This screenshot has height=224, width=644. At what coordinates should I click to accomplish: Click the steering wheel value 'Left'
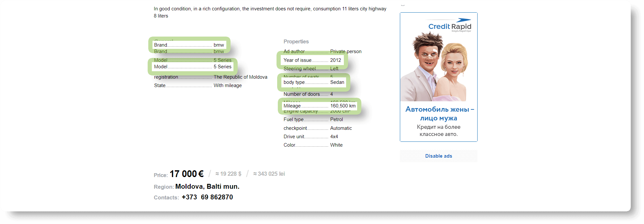[334, 69]
